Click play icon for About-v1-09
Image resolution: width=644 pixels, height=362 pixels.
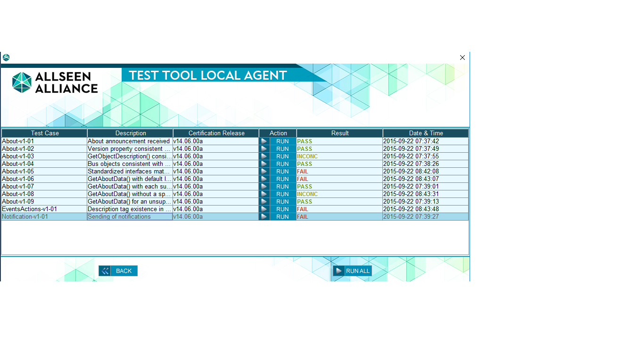264,201
